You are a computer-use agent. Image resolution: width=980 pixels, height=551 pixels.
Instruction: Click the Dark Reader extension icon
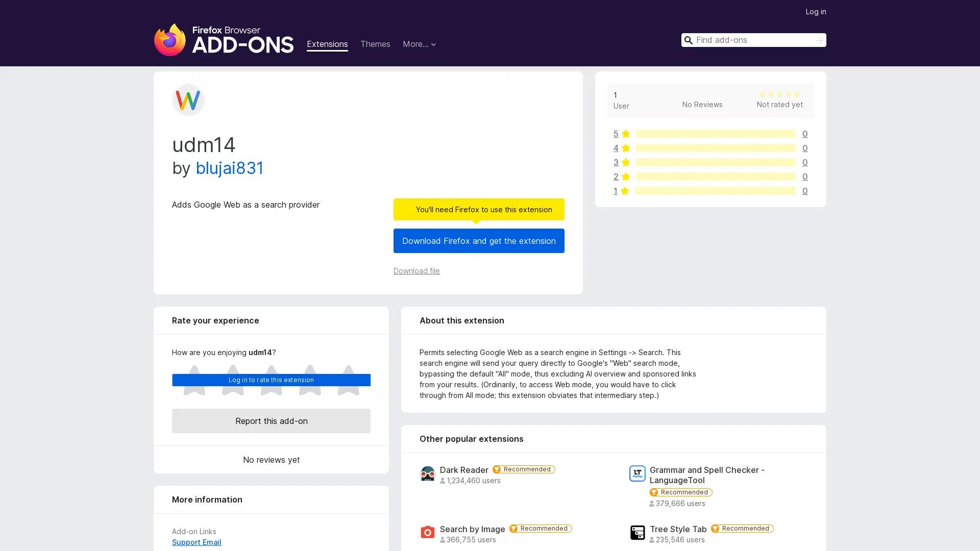pos(428,473)
